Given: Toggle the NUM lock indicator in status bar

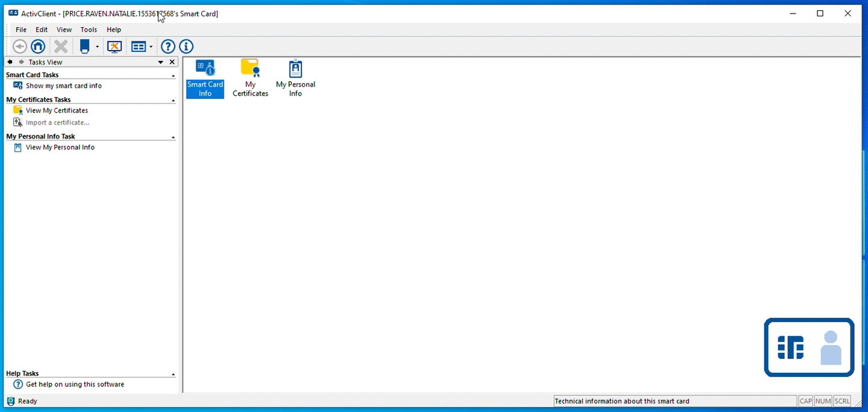Looking at the screenshot, I should coord(822,401).
